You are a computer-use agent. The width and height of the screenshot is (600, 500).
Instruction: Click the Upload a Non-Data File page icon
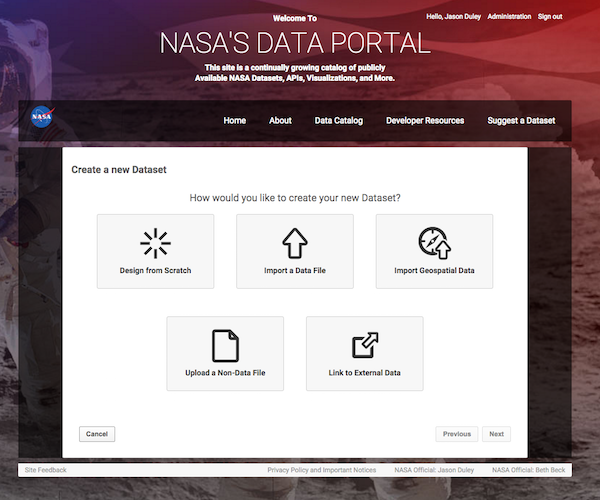coord(225,346)
